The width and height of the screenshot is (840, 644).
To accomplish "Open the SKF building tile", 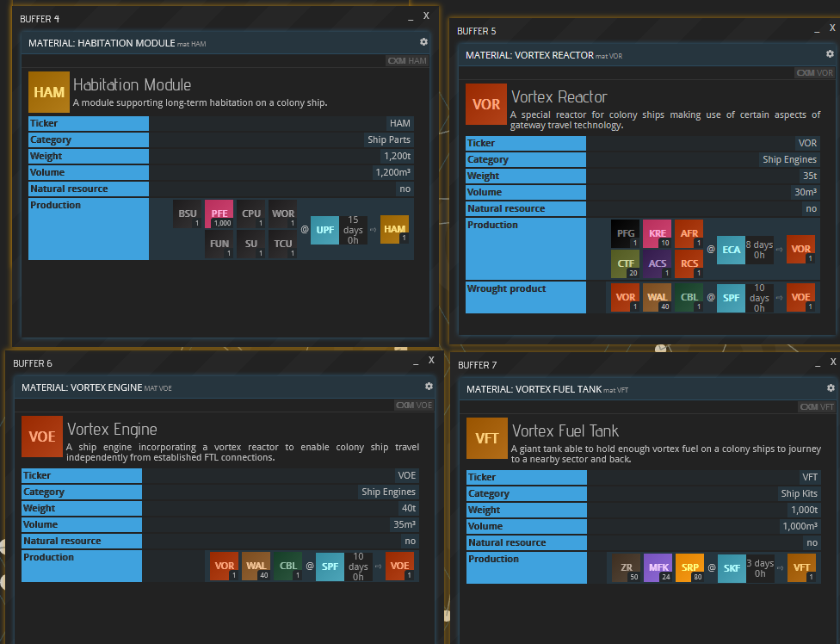I will pos(732,568).
